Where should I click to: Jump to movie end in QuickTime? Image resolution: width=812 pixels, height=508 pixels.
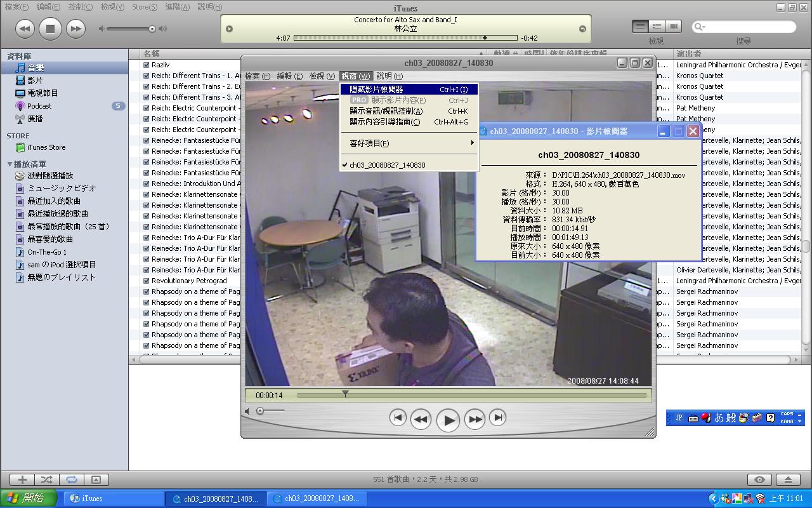pos(498,417)
